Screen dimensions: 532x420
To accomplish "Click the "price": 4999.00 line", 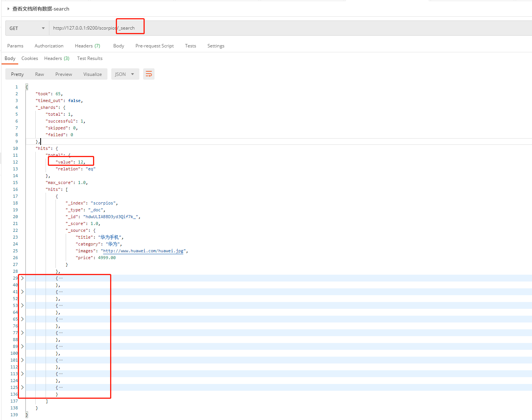I will (96, 258).
